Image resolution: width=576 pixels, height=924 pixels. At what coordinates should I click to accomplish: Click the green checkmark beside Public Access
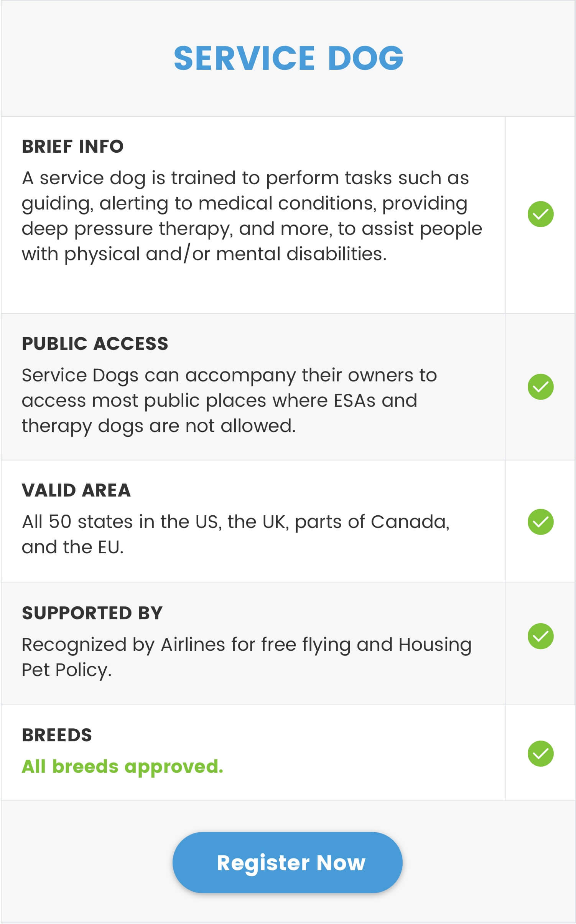pyautogui.click(x=540, y=387)
